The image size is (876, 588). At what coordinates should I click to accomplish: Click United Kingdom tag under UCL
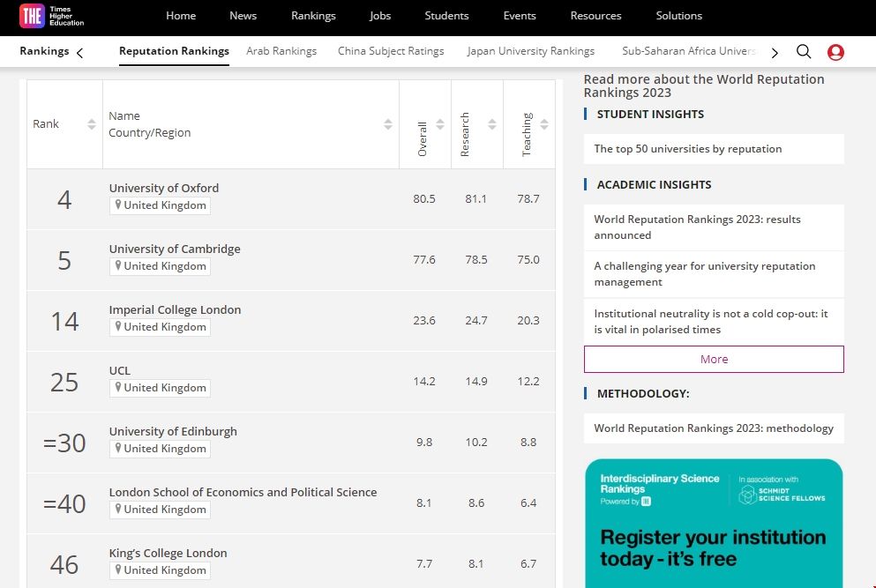click(161, 388)
